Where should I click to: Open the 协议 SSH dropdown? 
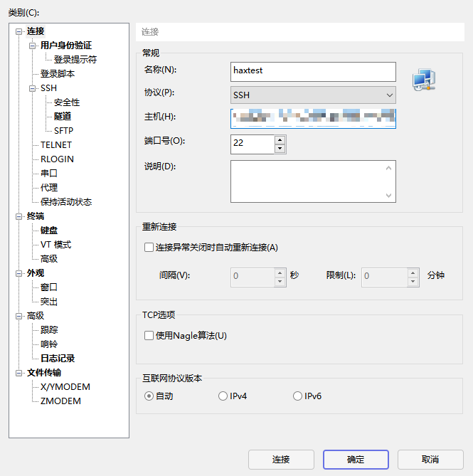[x=313, y=95]
